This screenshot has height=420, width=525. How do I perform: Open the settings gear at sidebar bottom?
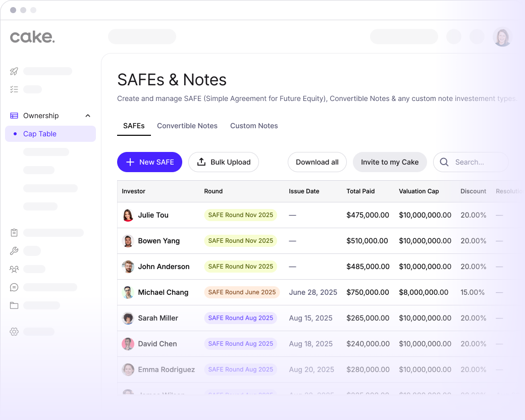[x=14, y=331]
